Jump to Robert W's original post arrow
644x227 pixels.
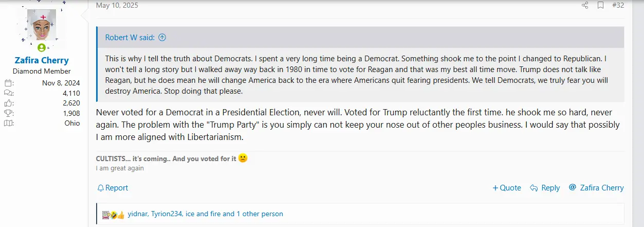click(162, 38)
